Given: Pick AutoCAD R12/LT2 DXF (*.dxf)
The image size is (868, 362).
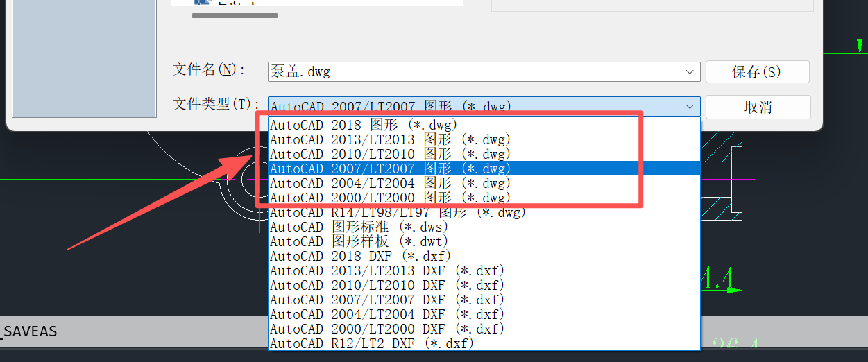Looking at the screenshot, I should (x=484, y=343).
